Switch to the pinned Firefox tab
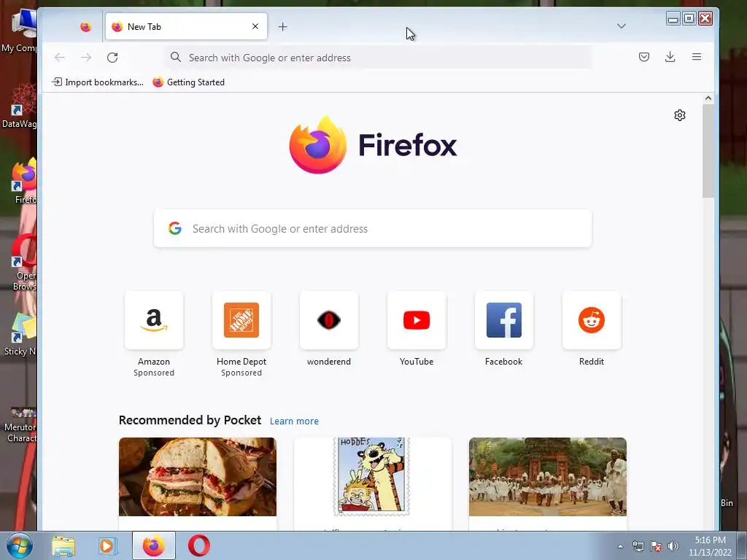 click(x=86, y=27)
